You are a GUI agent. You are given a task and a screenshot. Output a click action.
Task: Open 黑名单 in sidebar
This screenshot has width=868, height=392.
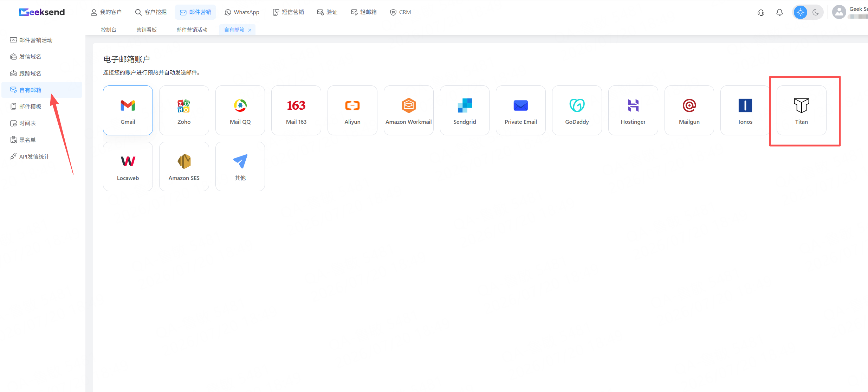click(42, 140)
